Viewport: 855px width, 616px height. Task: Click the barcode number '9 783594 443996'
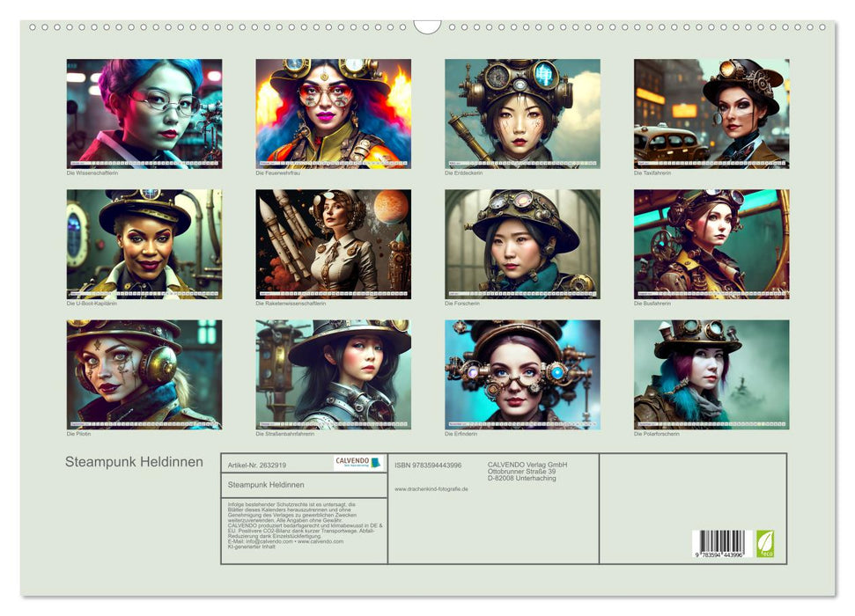(x=719, y=554)
